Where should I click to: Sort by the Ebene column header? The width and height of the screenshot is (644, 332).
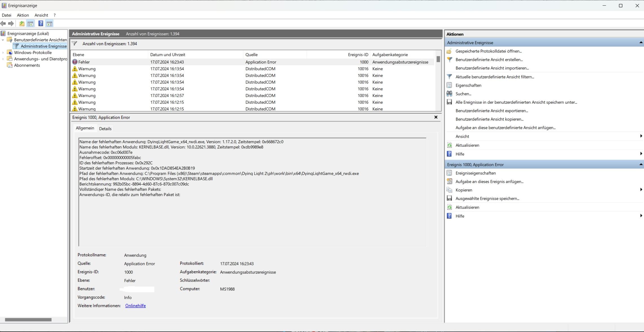tap(109, 55)
